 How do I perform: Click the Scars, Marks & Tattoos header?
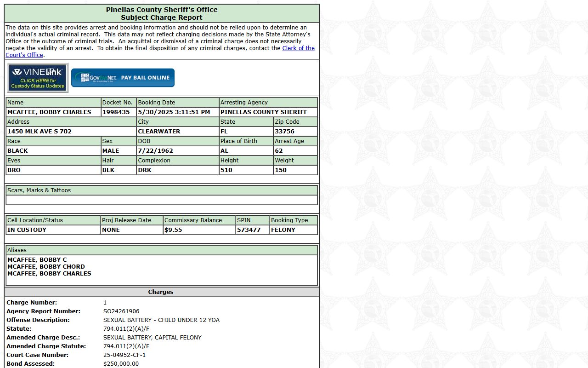[x=162, y=190]
